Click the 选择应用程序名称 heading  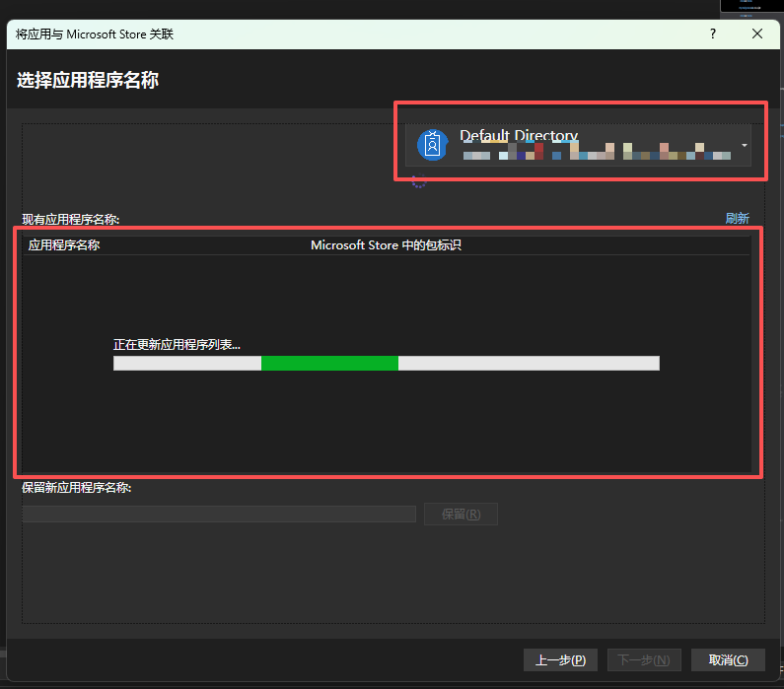point(88,80)
